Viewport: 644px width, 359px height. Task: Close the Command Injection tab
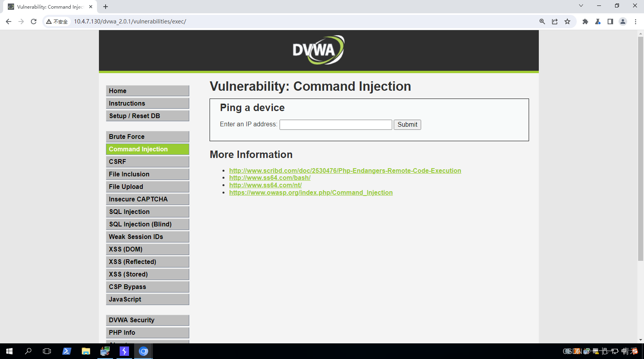[x=91, y=7]
